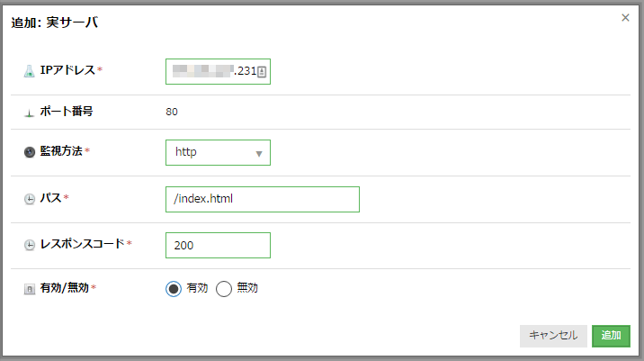Click contact autofill icon in IP address field
This screenshot has height=361, width=644.
262,72
